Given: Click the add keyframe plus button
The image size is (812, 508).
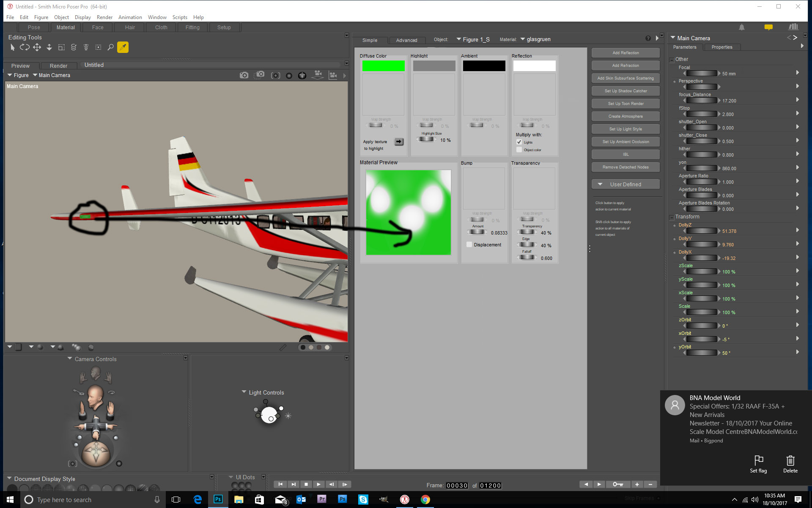Looking at the screenshot, I should point(637,484).
